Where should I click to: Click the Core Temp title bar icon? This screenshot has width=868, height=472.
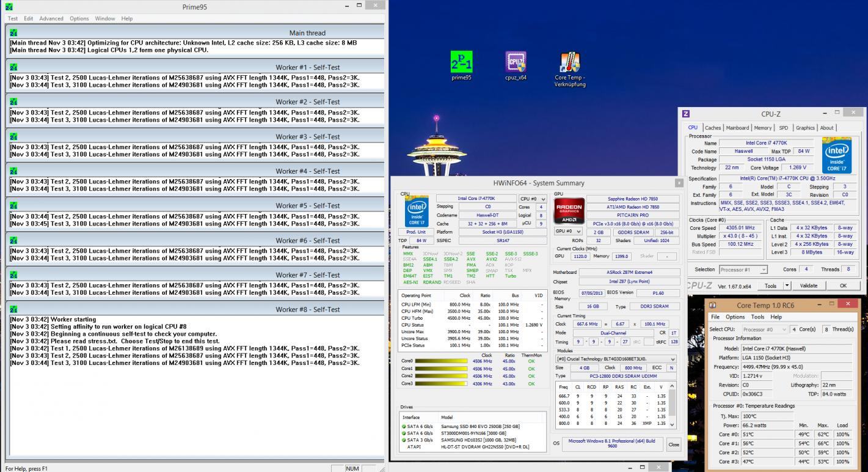712,304
